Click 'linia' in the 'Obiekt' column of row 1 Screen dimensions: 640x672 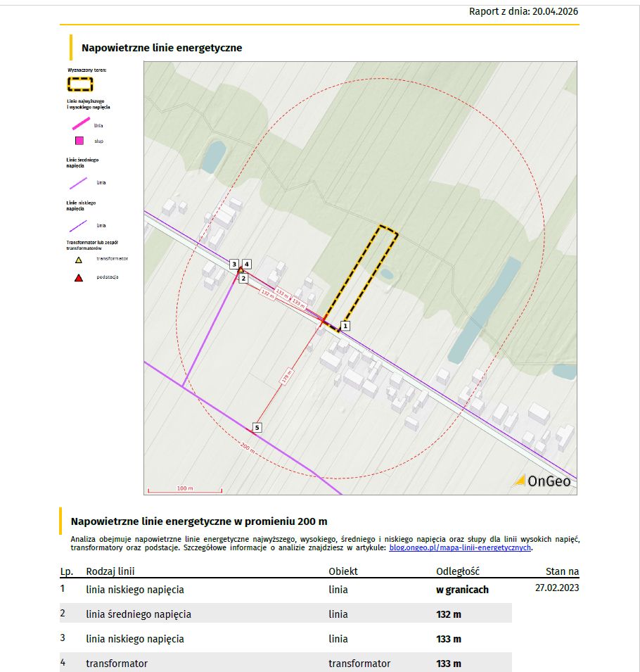338,590
